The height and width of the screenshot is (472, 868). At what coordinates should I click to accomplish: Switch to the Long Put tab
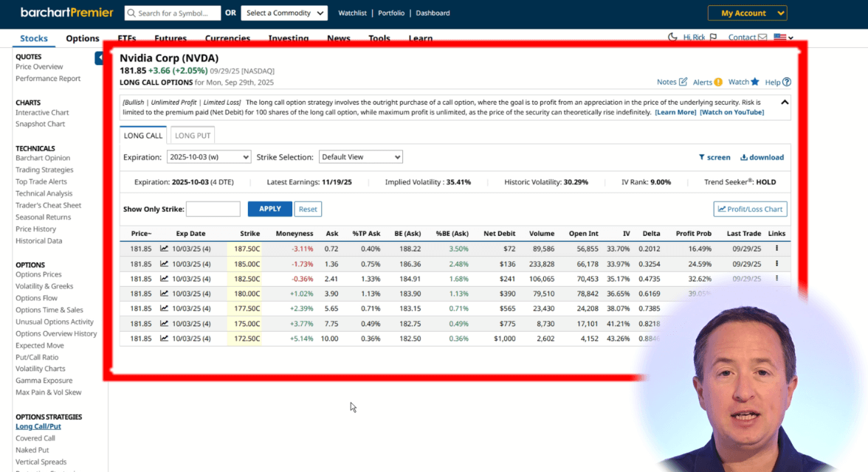pos(193,136)
